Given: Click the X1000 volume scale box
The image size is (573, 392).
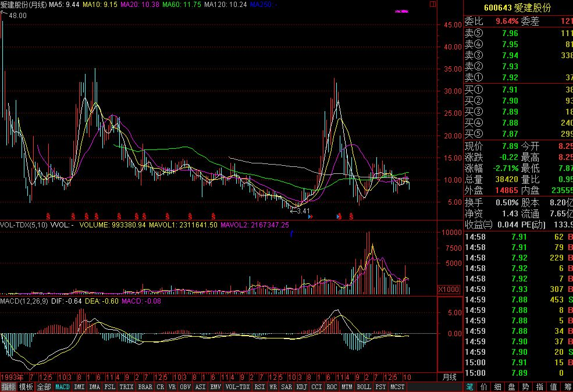Looking at the screenshot, I should (x=449, y=289).
